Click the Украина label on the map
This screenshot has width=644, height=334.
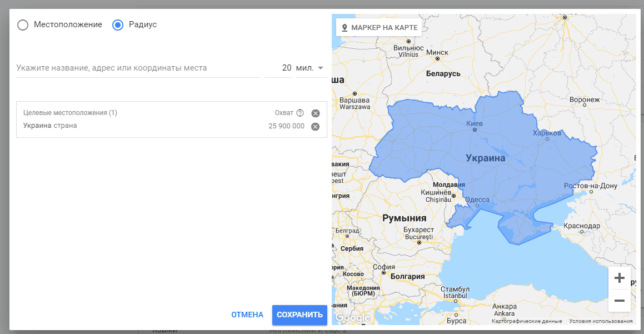click(485, 158)
